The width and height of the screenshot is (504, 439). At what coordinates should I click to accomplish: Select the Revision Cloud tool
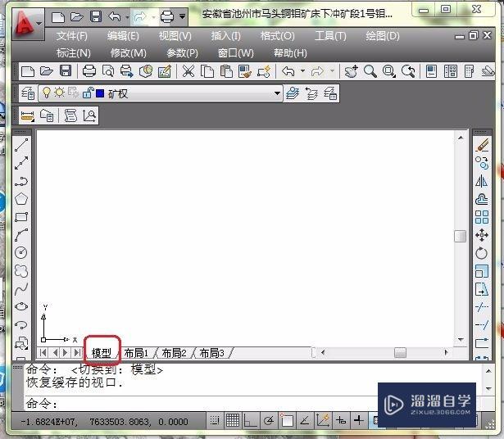[21, 271]
